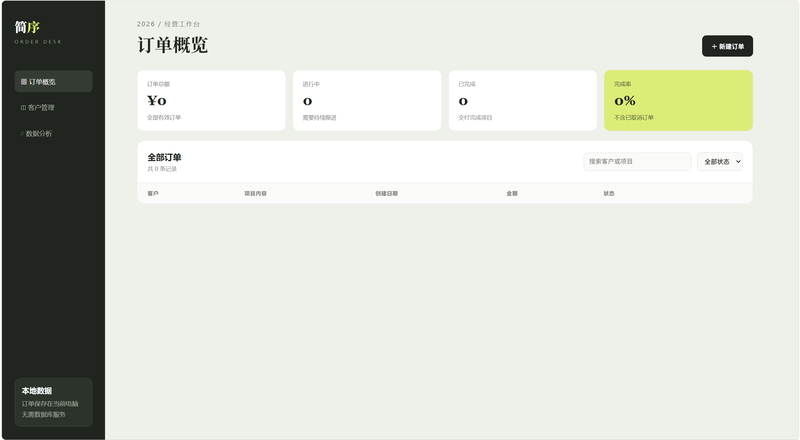Click the 0% completion rate value

[x=624, y=101]
